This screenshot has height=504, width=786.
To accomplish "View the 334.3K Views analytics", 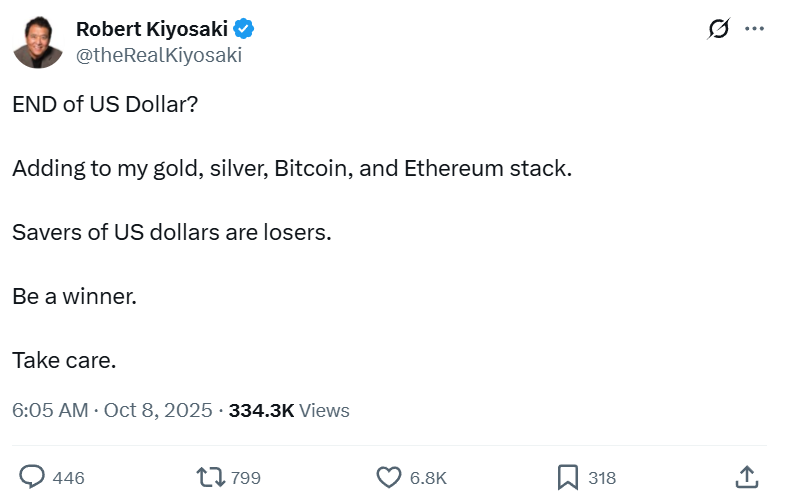I will pos(289,410).
